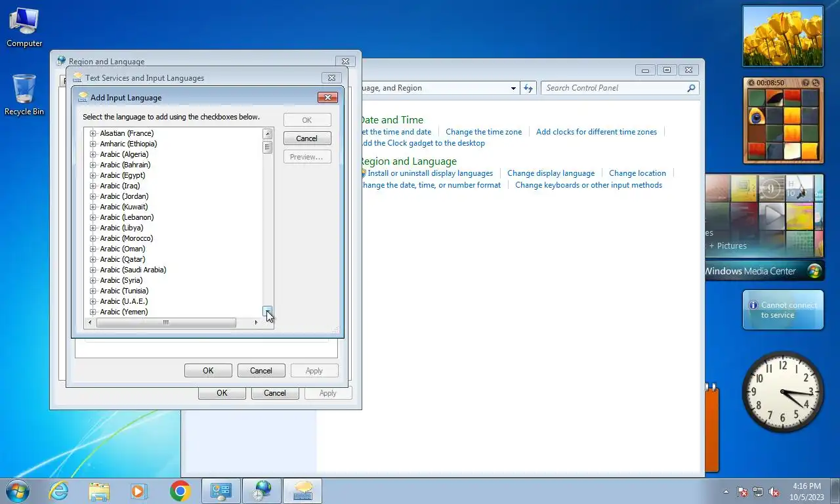Open the Windows Start menu orb
840x504 pixels.
pos(18,490)
